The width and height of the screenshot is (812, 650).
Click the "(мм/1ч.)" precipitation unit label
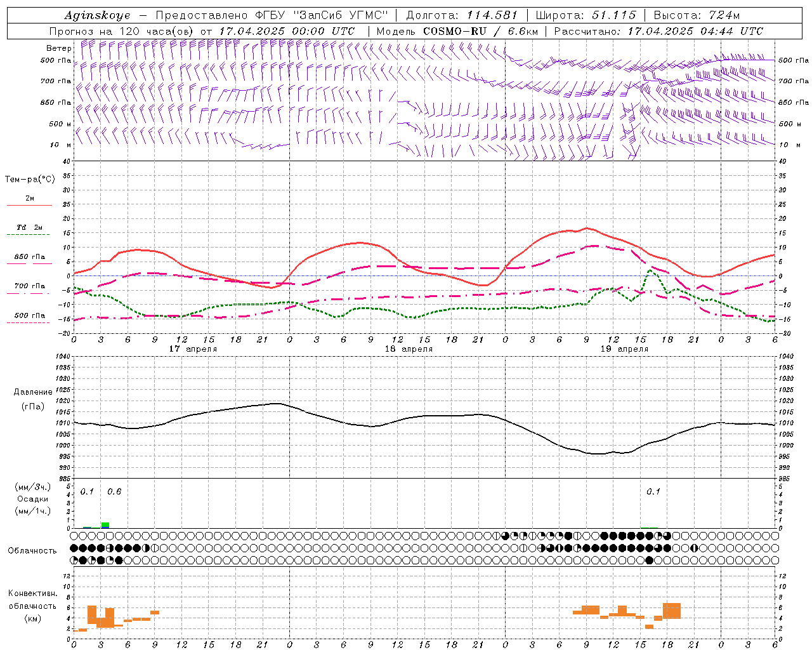pos(33,510)
